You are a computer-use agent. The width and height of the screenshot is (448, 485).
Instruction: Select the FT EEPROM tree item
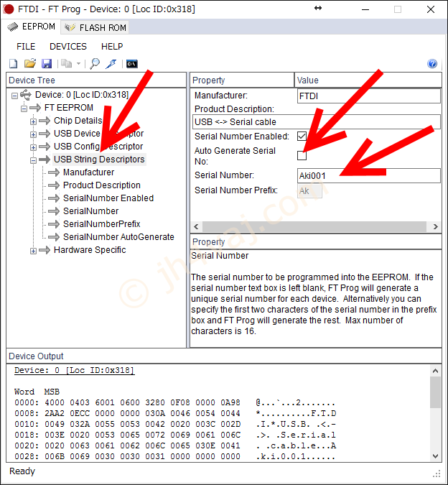click(69, 108)
